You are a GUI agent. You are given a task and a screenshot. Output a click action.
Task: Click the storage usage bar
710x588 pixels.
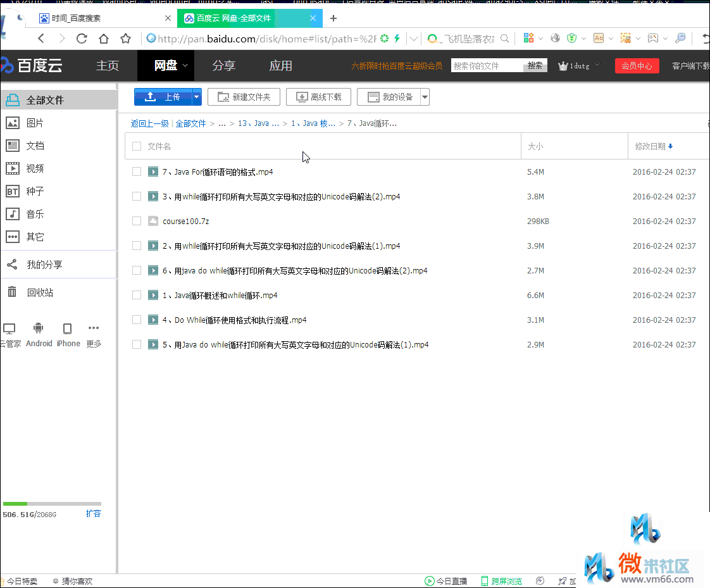tap(52, 504)
